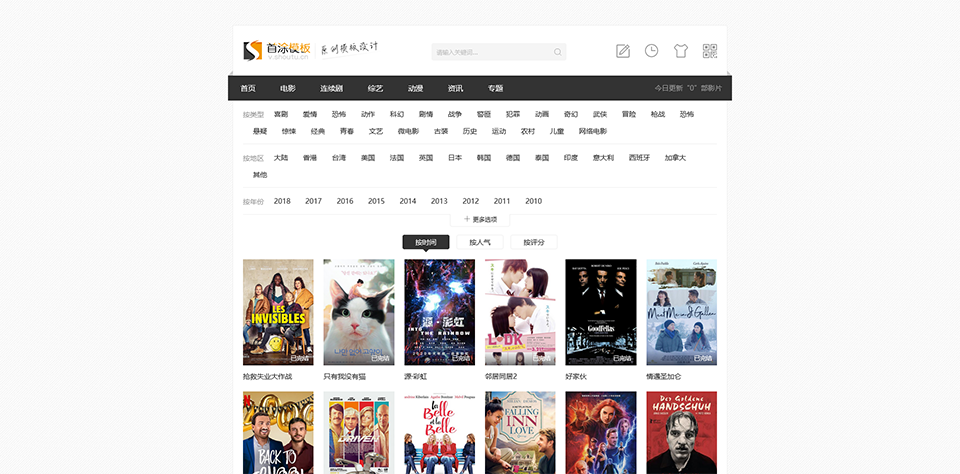Filter by genre 网络电影
Viewport: 960px width, 474px height.
593,132
